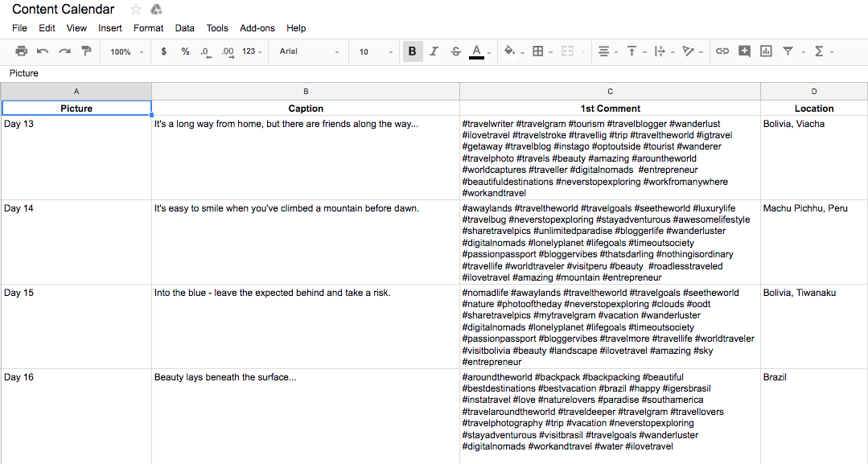Image resolution: width=868 pixels, height=464 pixels.
Task: Expand the Filter views dropdown arrow
Action: pyautogui.click(x=803, y=52)
